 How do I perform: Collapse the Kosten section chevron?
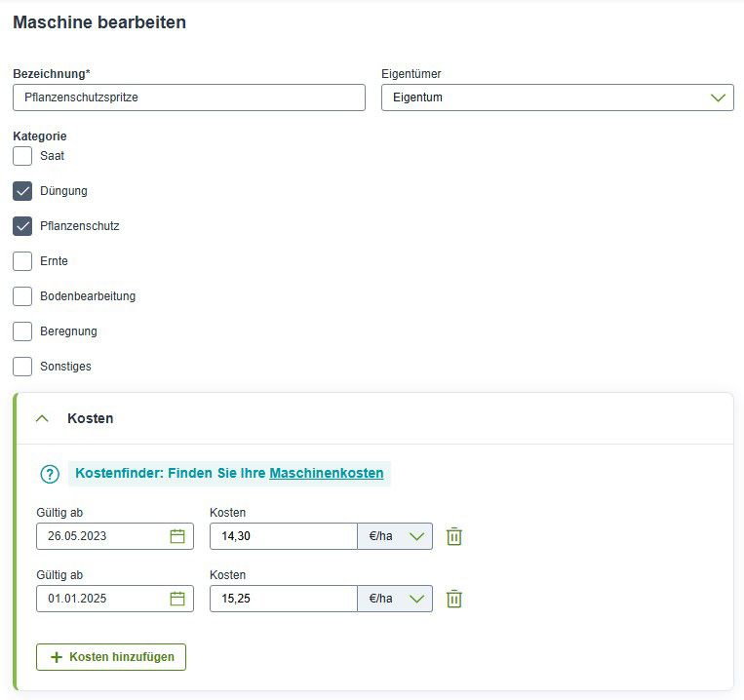tap(42, 418)
